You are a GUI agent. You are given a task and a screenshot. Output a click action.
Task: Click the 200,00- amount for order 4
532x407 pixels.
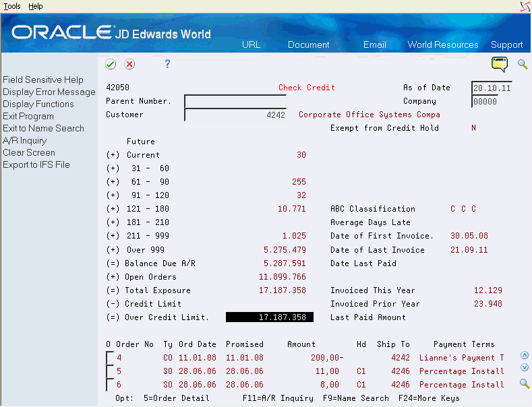point(327,358)
